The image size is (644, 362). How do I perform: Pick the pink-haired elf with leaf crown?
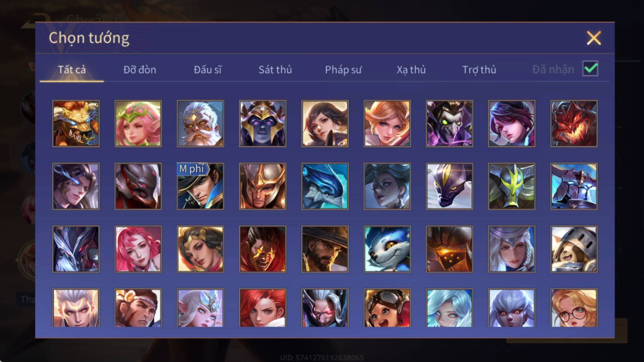[138, 123]
